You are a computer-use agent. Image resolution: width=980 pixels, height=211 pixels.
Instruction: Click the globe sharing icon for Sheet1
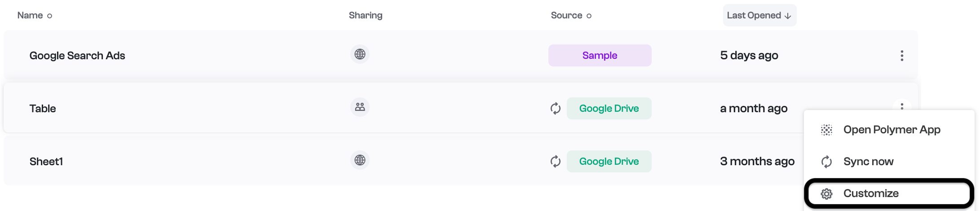(360, 160)
